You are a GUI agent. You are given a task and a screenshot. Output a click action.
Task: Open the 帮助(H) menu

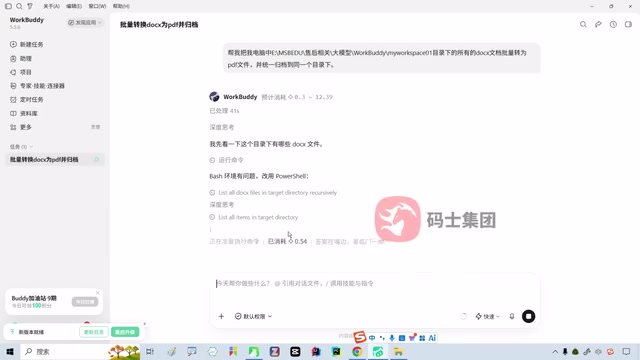pos(121,6)
